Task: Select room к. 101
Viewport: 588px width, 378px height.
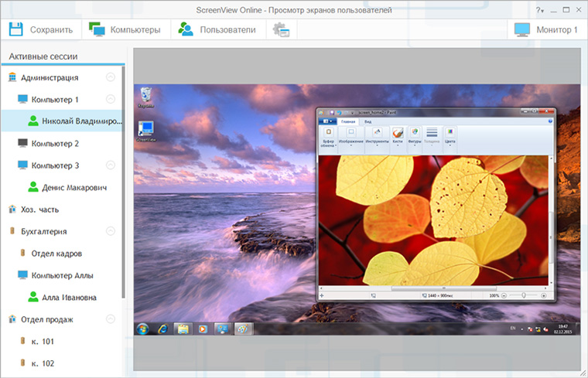Action: [x=43, y=342]
